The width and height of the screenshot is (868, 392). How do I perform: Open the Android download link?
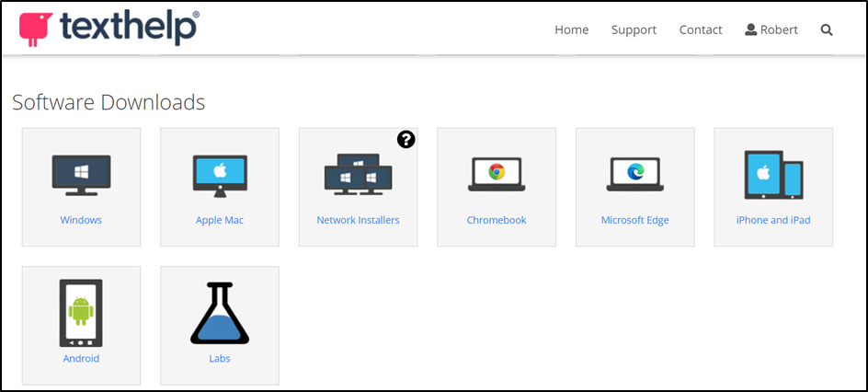point(81,358)
